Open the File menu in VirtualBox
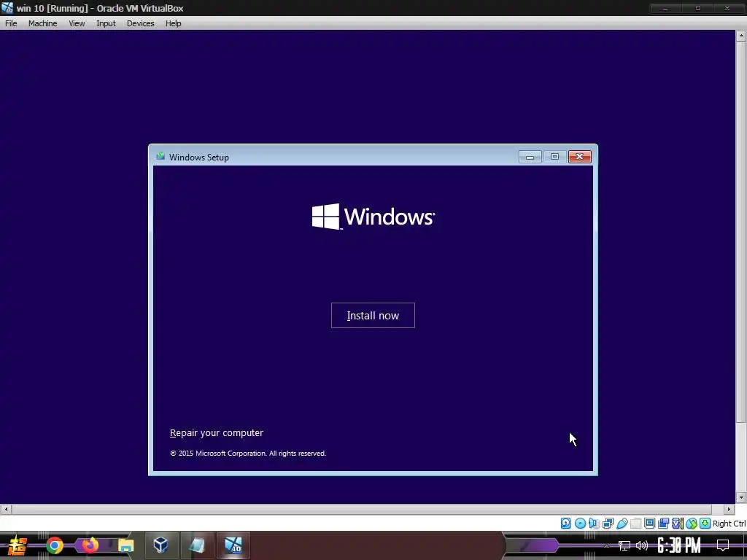The image size is (747, 560). 11,23
